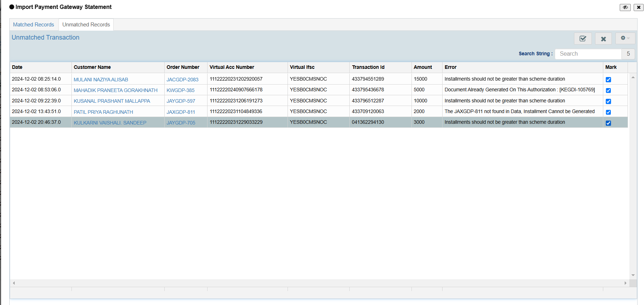Click the Unmatched Transaction heading
This screenshot has height=305, width=644.
click(x=45, y=37)
